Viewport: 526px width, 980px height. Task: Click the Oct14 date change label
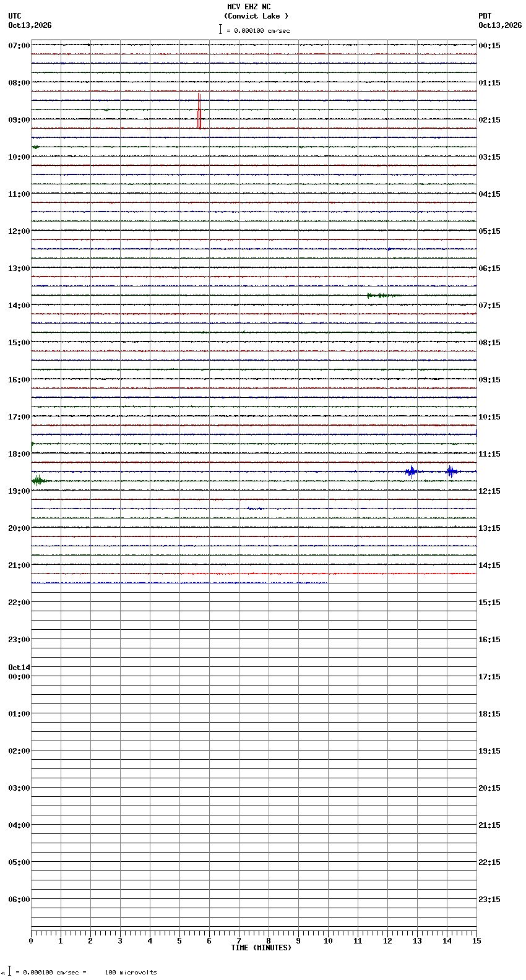tap(19, 668)
